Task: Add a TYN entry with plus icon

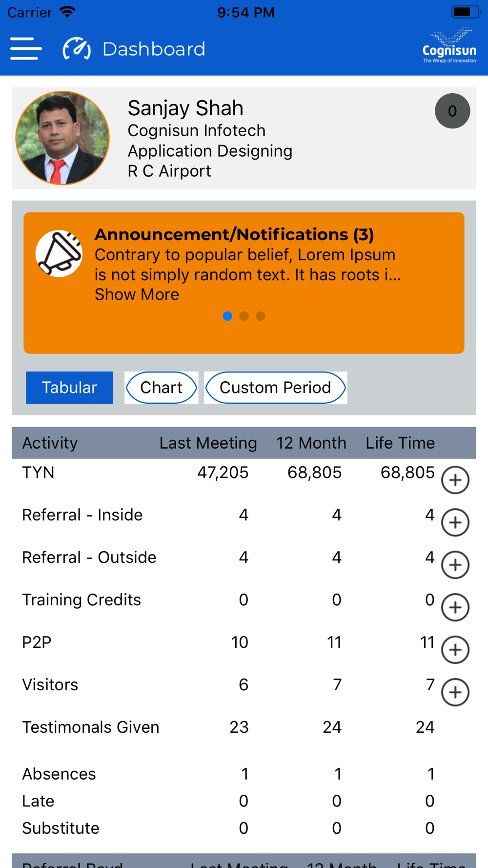Action: click(x=455, y=480)
